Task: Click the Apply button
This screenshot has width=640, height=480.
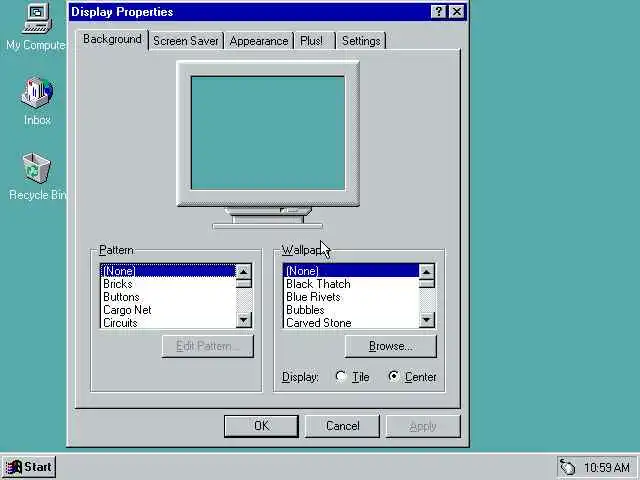Action: click(x=423, y=426)
